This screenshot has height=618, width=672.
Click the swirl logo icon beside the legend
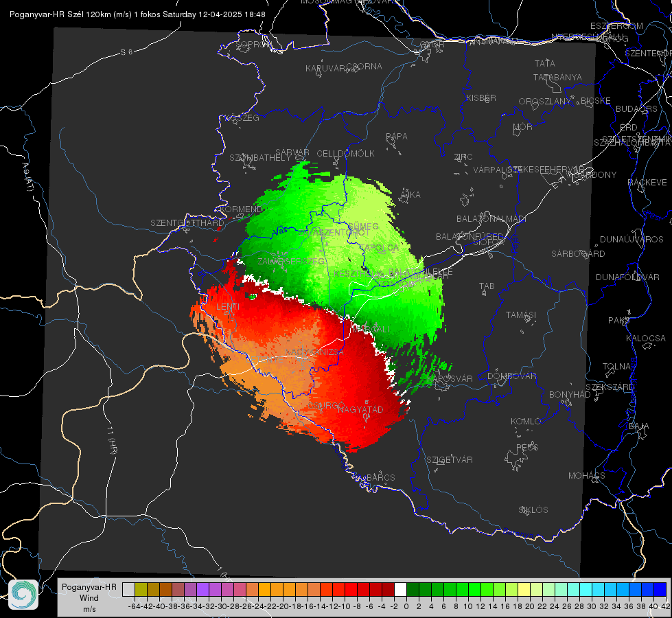23,595
